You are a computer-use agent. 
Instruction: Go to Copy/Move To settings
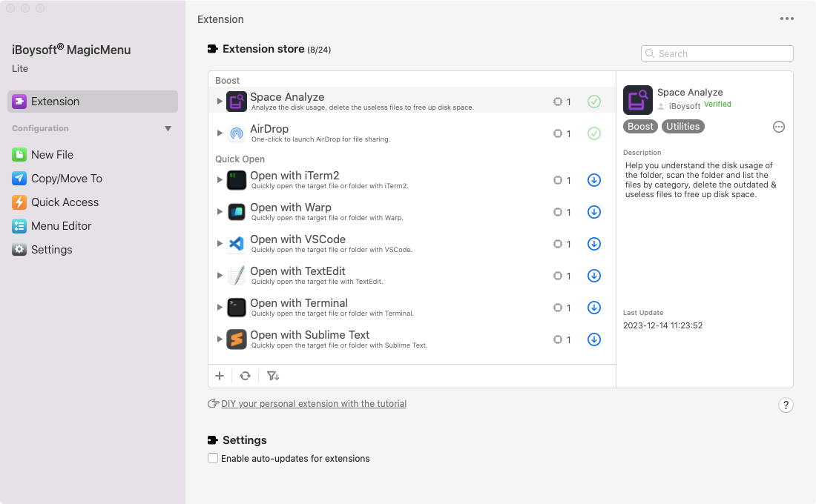coord(57,179)
